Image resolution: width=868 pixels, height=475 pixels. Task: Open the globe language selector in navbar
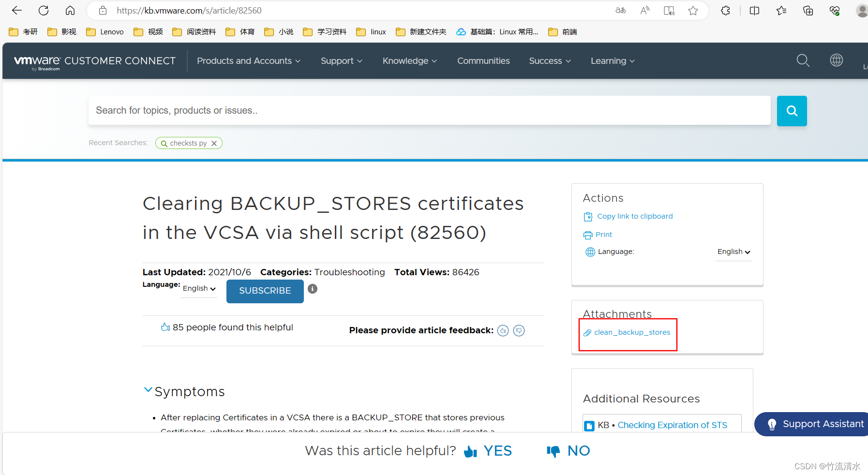(x=837, y=60)
